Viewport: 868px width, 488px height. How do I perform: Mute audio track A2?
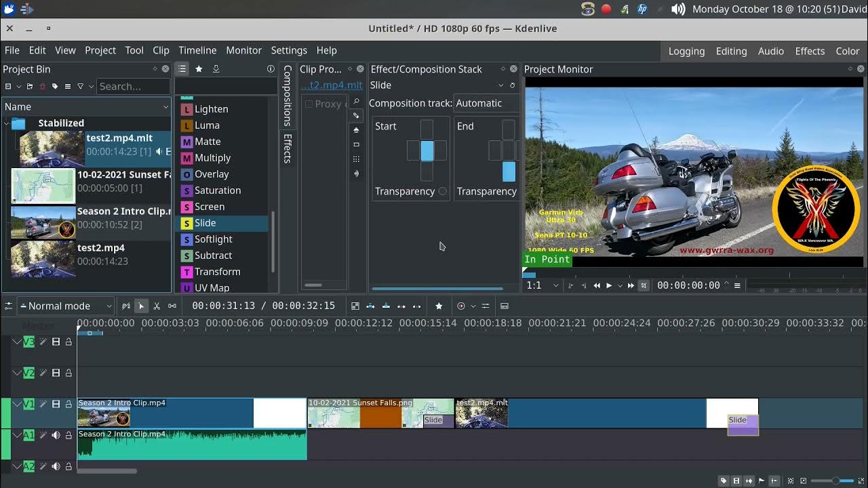point(56,467)
